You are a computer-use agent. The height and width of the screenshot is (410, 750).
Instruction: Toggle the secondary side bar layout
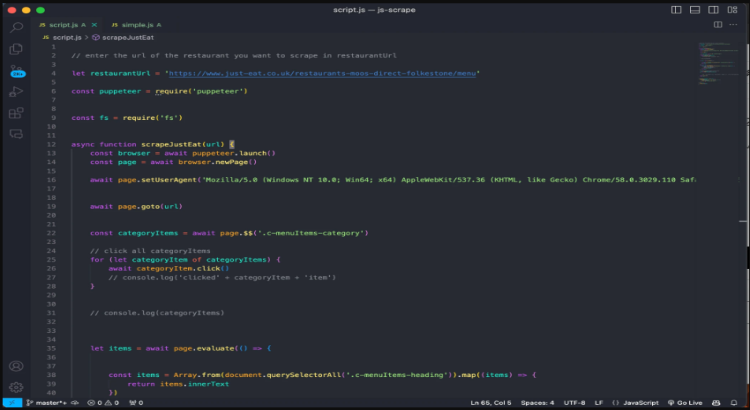[x=713, y=10]
